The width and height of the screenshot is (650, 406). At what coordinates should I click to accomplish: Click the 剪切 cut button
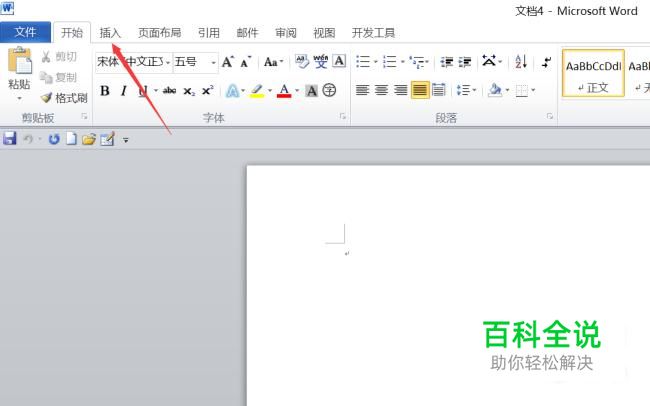point(59,56)
